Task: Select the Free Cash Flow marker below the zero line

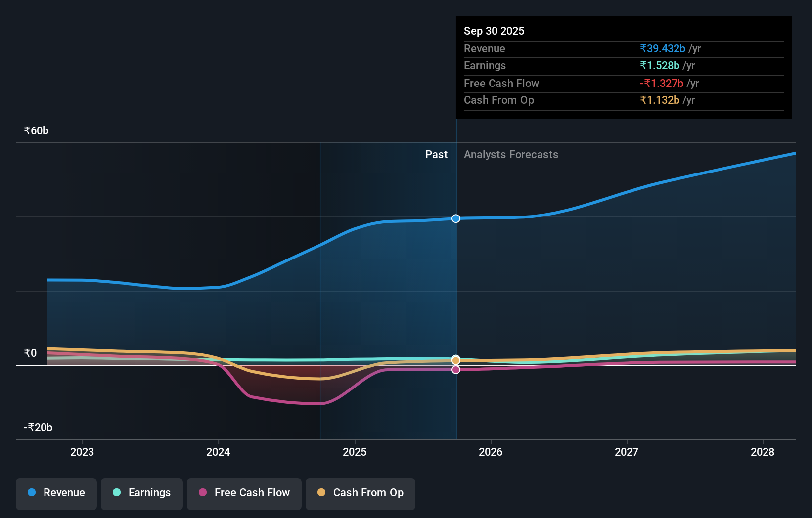Action: click(455, 370)
